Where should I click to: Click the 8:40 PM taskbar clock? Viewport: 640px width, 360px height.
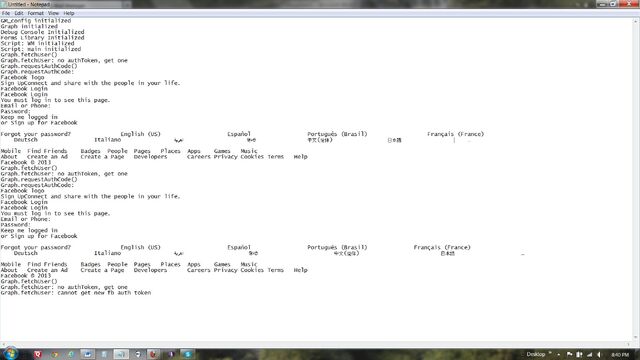[x=620, y=355]
